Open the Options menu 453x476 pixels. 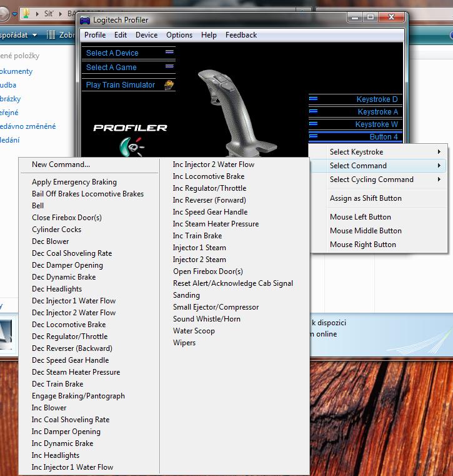[179, 35]
